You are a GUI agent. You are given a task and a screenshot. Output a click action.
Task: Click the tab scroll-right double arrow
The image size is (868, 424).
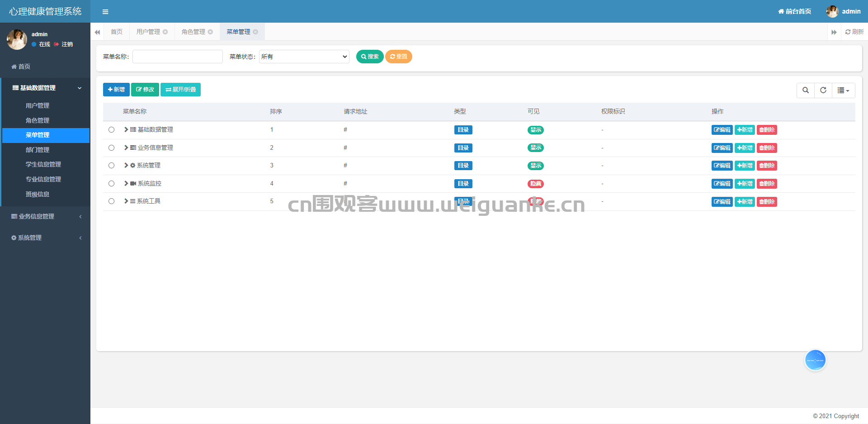coord(834,32)
